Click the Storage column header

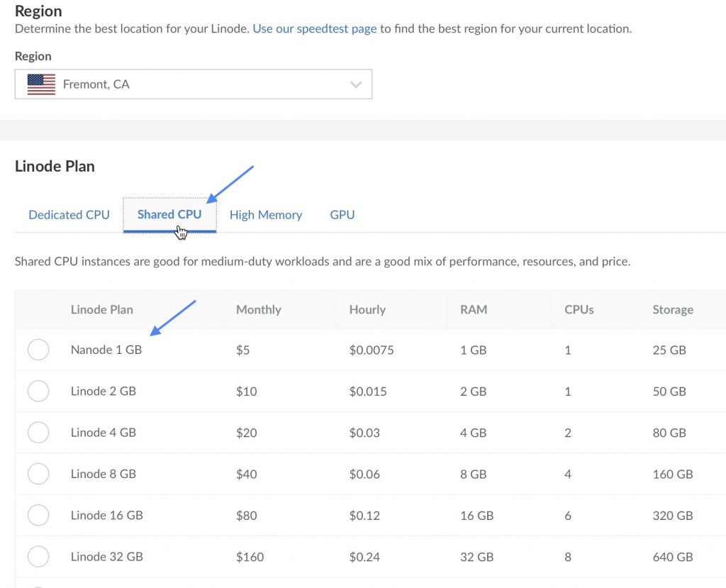673,309
